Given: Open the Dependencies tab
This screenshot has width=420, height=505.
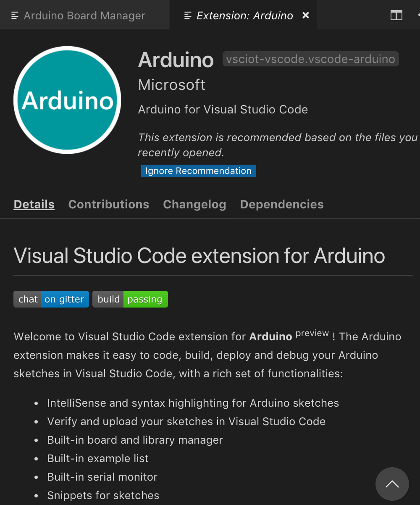Looking at the screenshot, I should (x=282, y=205).
